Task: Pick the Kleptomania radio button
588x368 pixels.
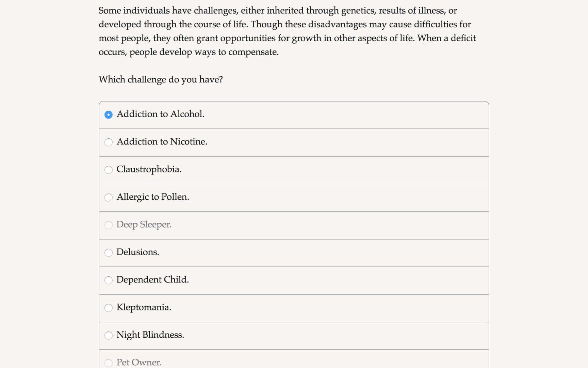Action: click(109, 308)
